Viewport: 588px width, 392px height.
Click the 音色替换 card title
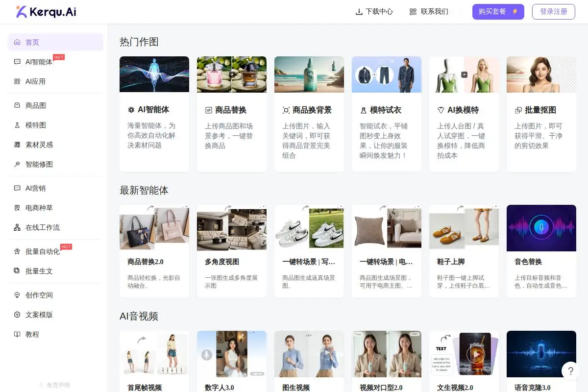click(x=528, y=262)
